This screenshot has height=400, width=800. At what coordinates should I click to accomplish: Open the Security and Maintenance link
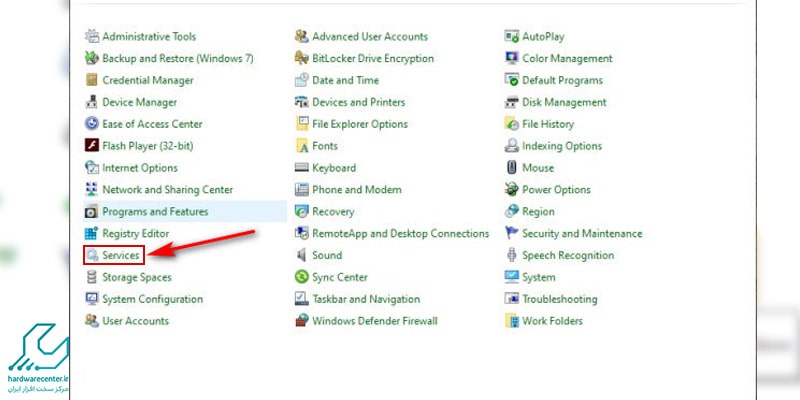click(x=582, y=234)
